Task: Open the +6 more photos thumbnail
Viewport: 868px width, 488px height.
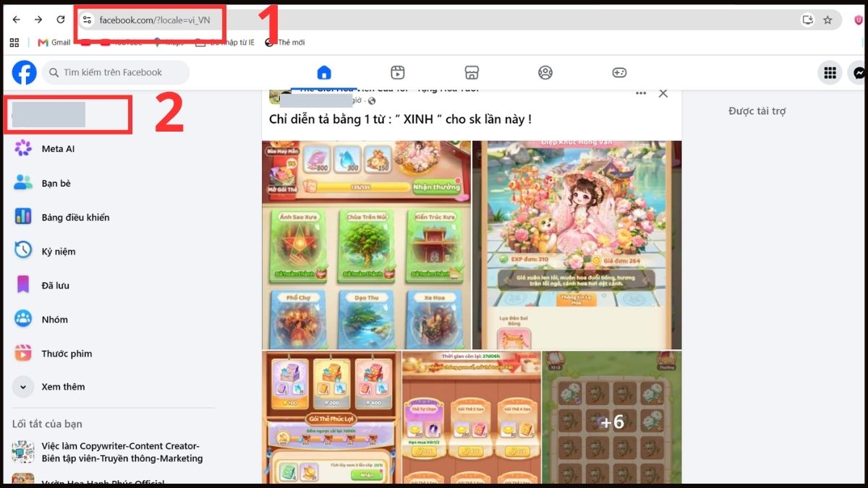Action: (612, 417)
